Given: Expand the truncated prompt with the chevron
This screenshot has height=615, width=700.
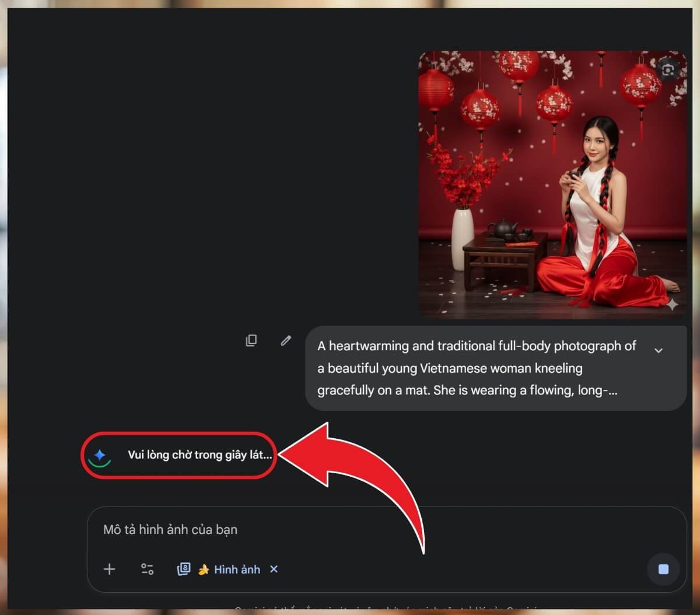Looking at the screenshot, I should (659, 351).
